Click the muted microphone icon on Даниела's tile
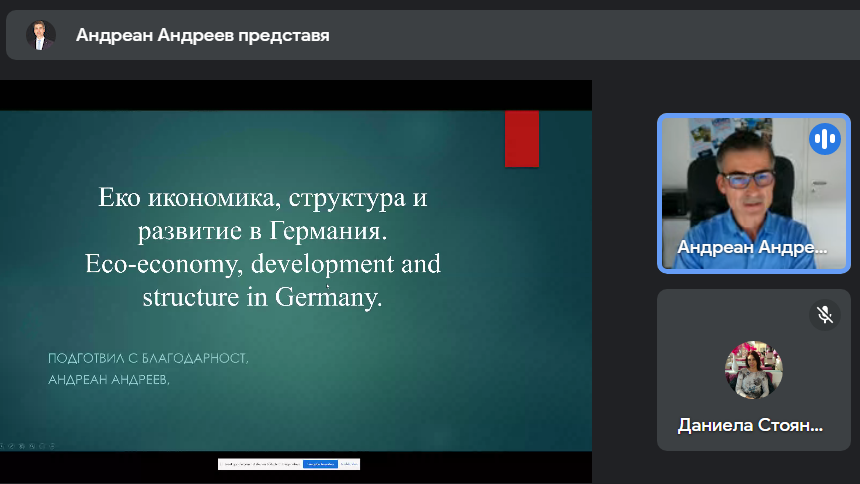 [825, 314]
